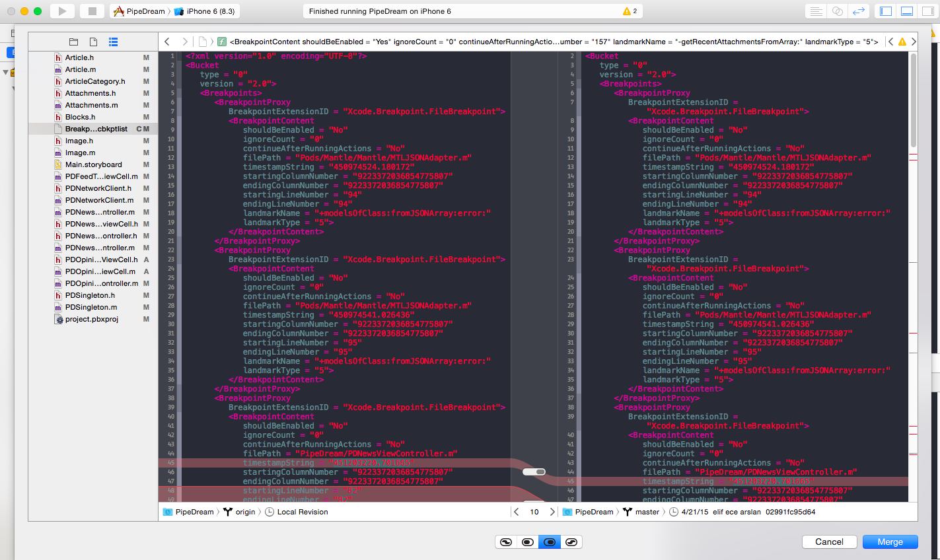Toggle the Navigator panel visibility
The image size is (940, 560).
click(x=886, y=11)
